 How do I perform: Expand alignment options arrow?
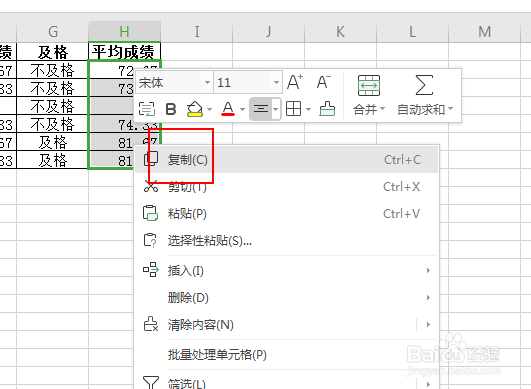click(276, 109)
